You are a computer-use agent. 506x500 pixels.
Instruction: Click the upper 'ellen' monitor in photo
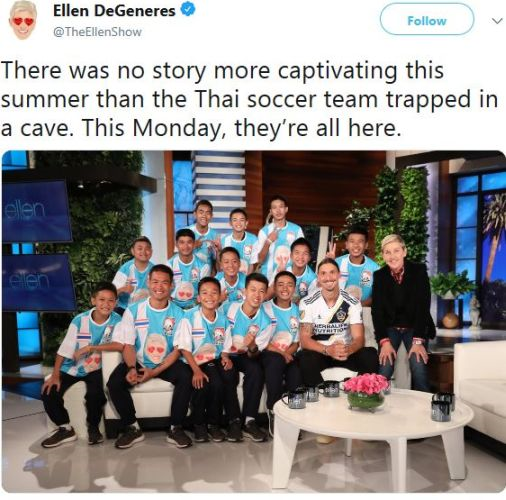click(x=36, y=212)
